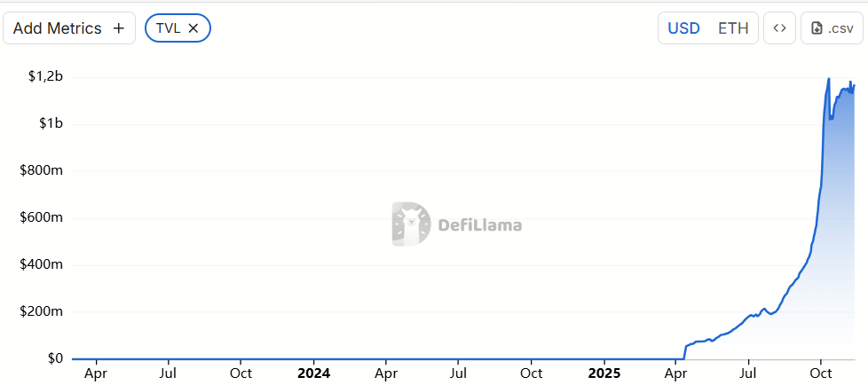The width and height of the screenshot is (868, 385).
Task: Select the $400m y-axis label
Action: coord(42,265)
